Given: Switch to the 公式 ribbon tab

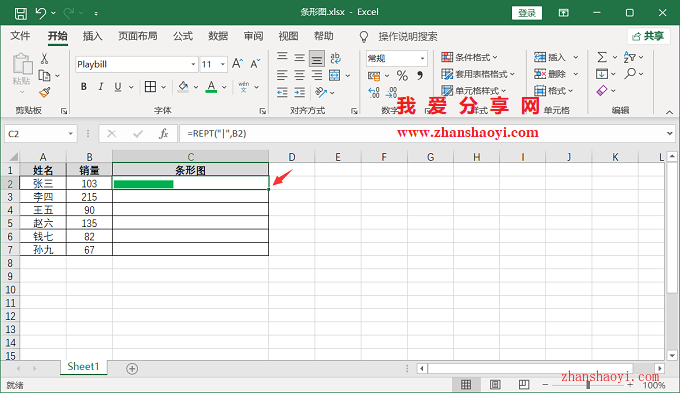Looking at the screenshot, I should [x=183, y=36].
